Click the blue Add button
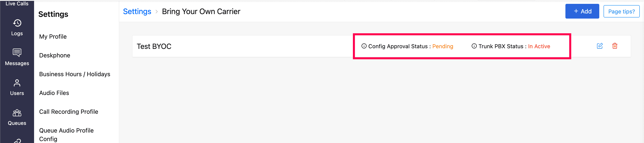 click(x=582, y=11)
